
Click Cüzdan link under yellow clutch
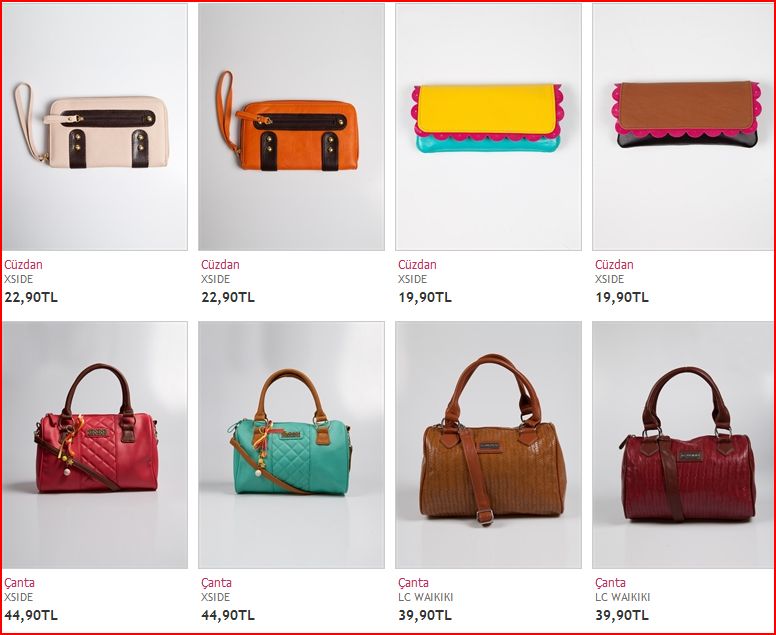tap(417, 264)
